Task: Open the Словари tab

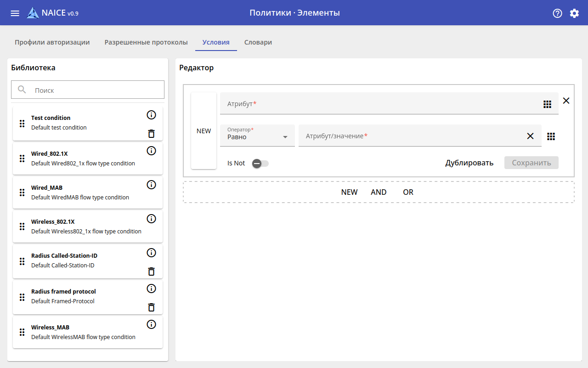Action: [x=258, y=42]
